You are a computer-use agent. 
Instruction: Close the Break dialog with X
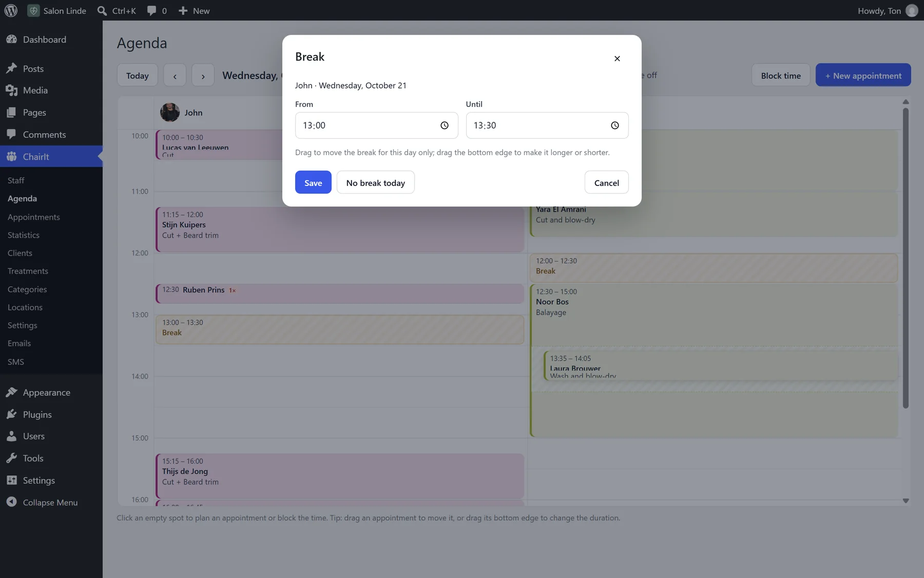click(x=617, y=59)
